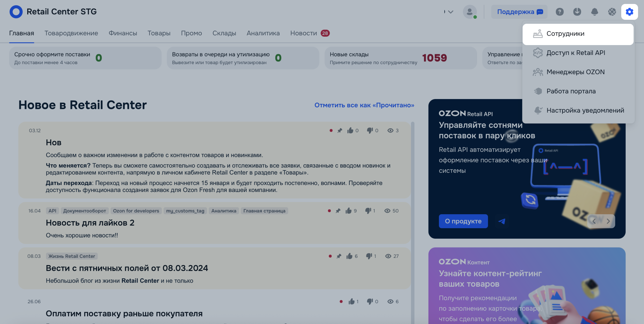
Task: Click the help question mark icon
Action: pyautogui.click(x=560, y=12)
